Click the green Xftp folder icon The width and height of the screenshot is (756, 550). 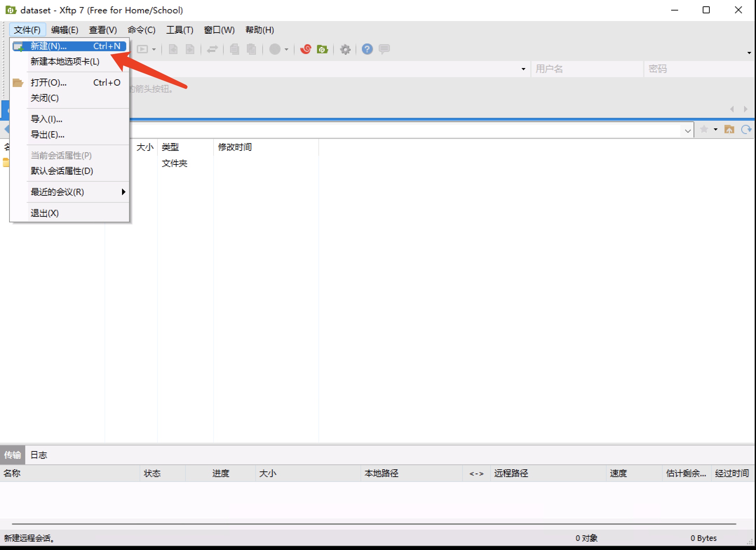click(x=322, y=49)
